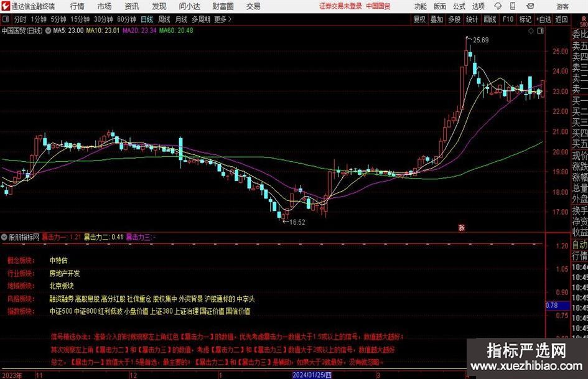The width and height of the screenshot is (588, 379).
Task: Click the 叠加 overlay button
Action: click(437, 19)
